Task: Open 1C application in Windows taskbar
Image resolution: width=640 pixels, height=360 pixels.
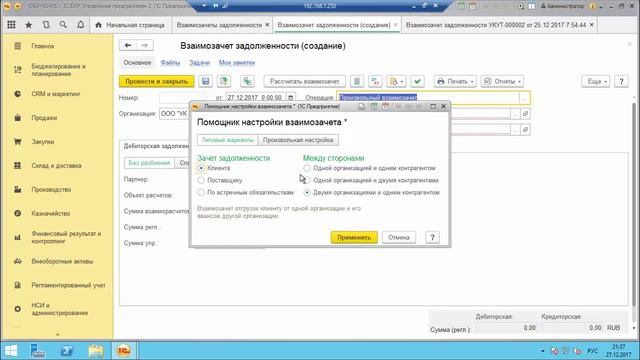Action: (x=124, y=350)
